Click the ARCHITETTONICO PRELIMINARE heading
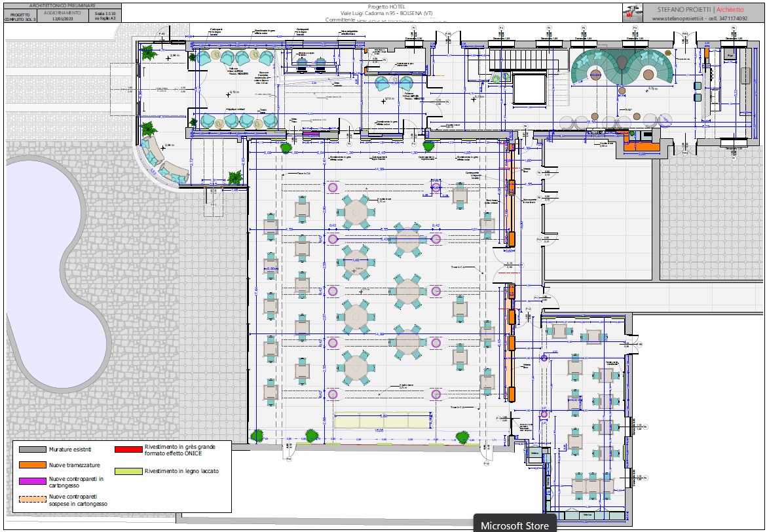This screenshot has height=532, width=767. click(63, 6)
